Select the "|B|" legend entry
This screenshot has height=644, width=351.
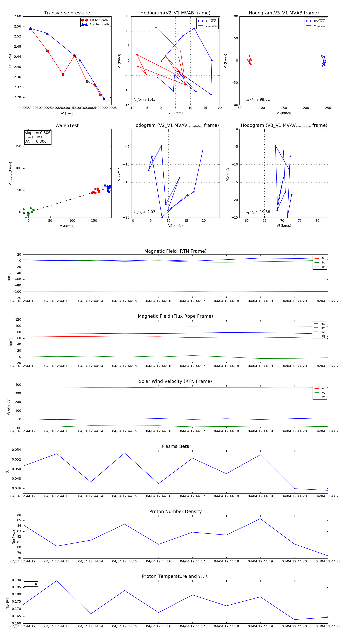point(320,336)
